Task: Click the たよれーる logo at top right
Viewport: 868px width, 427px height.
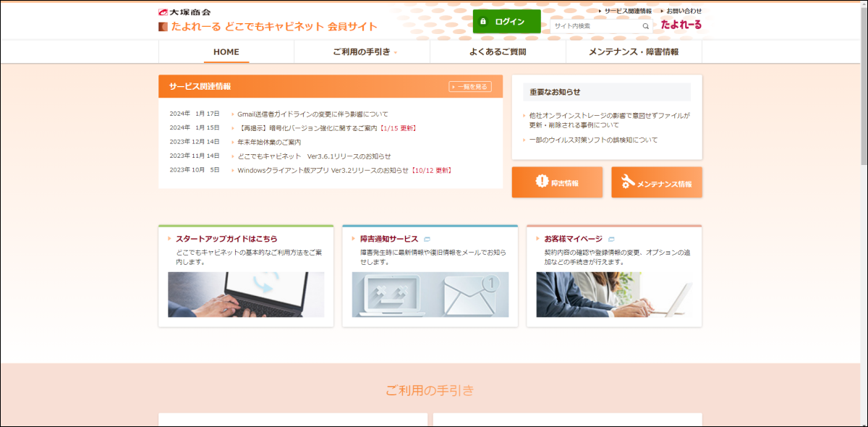Action: (682, 23)
